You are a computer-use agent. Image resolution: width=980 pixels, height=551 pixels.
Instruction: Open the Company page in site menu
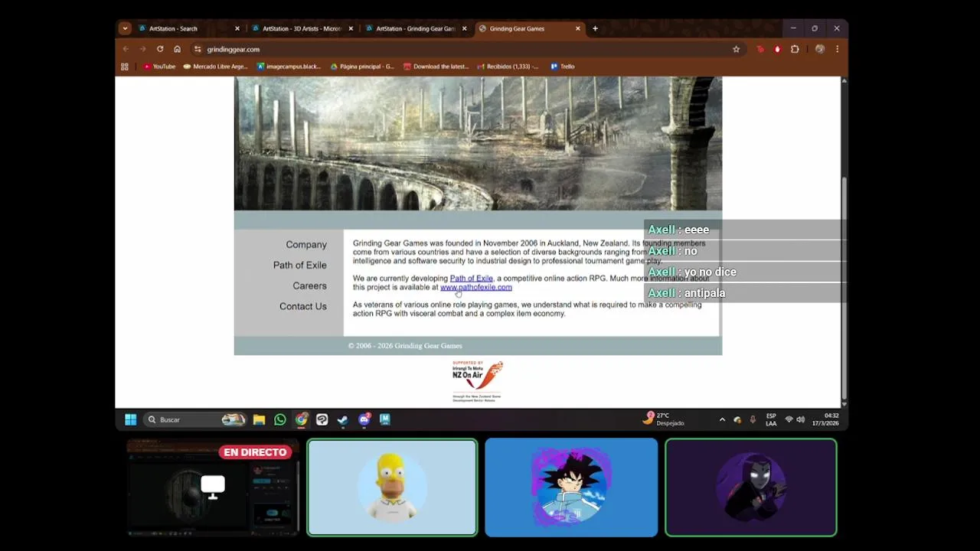[x=306, y=245]
